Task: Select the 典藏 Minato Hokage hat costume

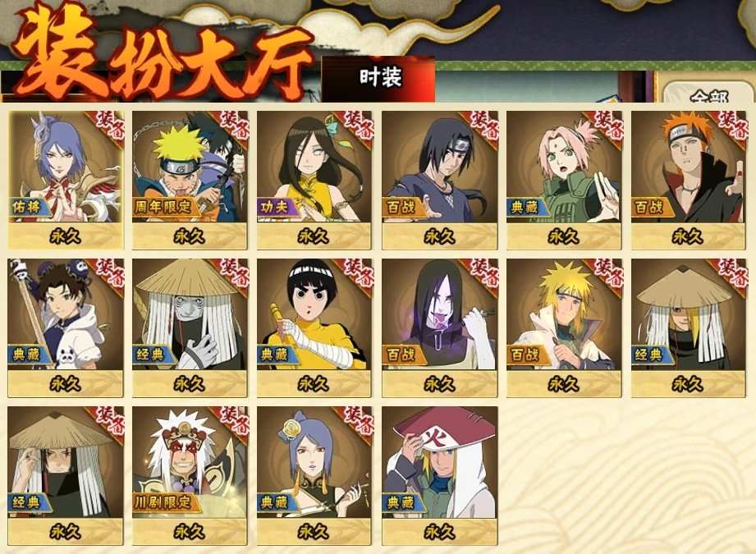Action: 439,476
